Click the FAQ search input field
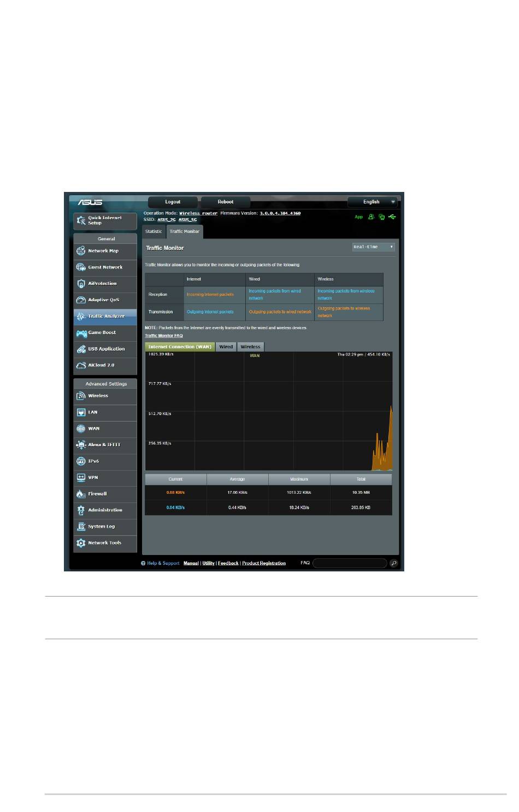Viewport: 519px width, 812px height. click(350, 563)
